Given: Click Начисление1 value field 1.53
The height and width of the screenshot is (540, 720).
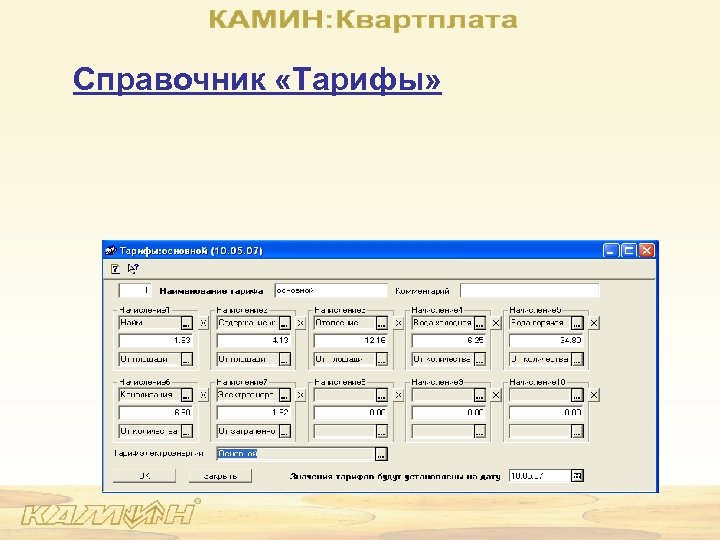Looking at the screenshot, I should tap(155, 341).
